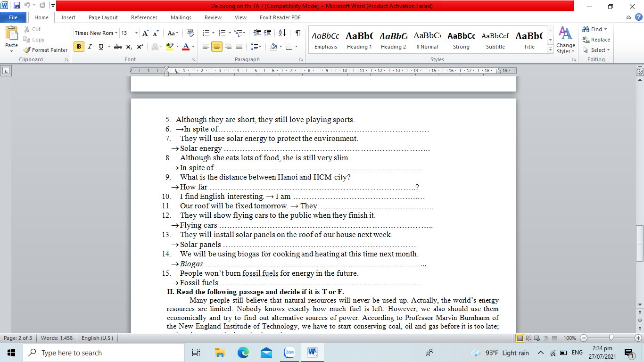Toggle Underline formatting
644x362 pixels.
click(x=101, y=47)
